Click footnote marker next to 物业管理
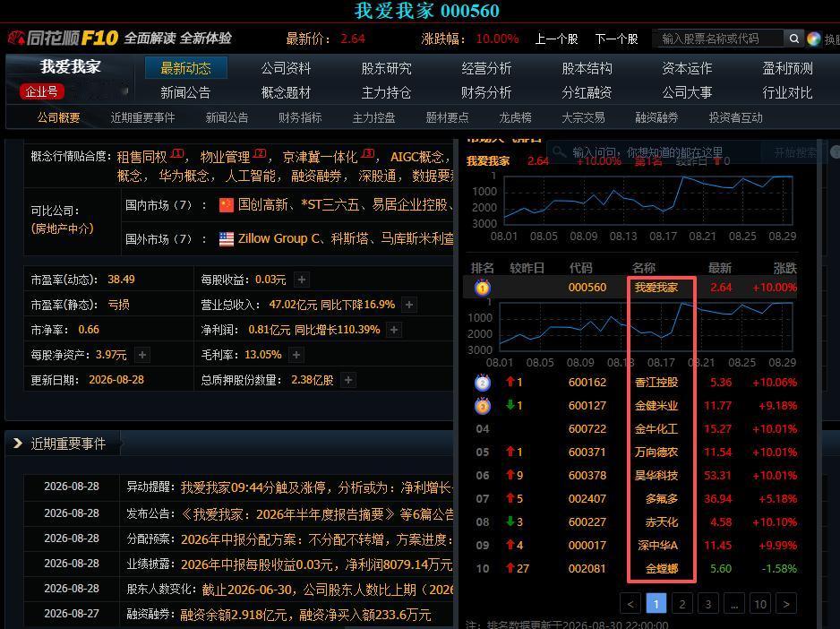 coord(260,154)
